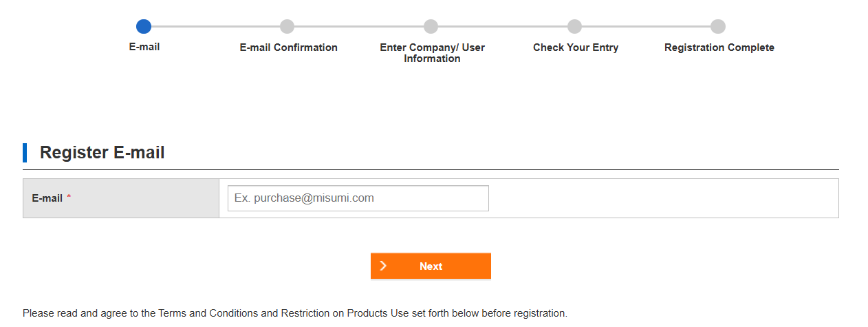Click the red required asterisk beside E-mail
Image resolution: width=868 pixels, height=327 pixels.
pyautogui.click(x=69, y=198)
